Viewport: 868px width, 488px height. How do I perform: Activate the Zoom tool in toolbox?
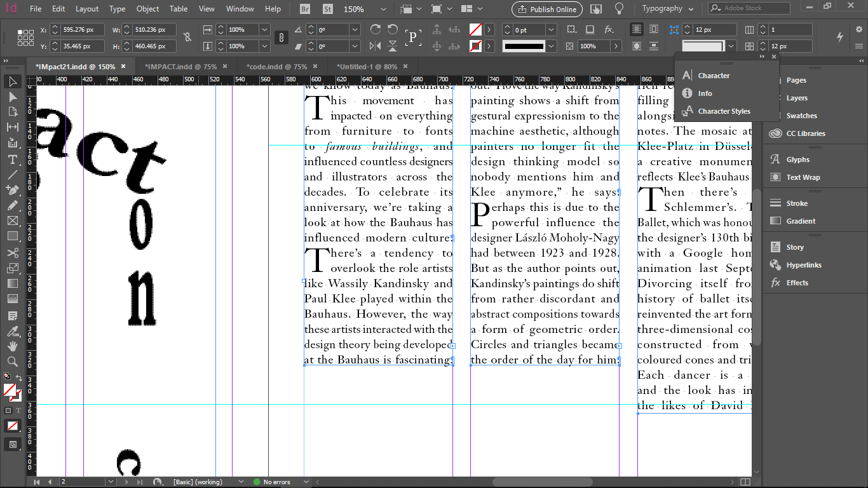pyautogui.click(x=12, y=362)
